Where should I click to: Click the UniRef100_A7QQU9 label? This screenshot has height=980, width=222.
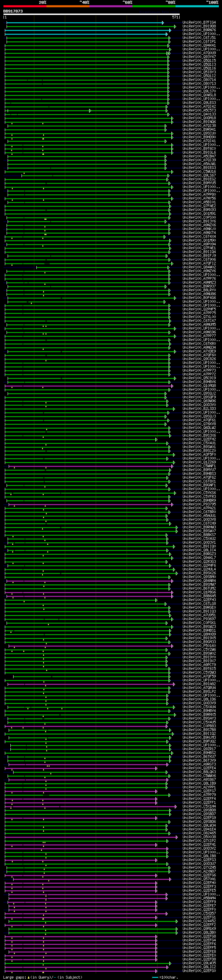point(199,53)
